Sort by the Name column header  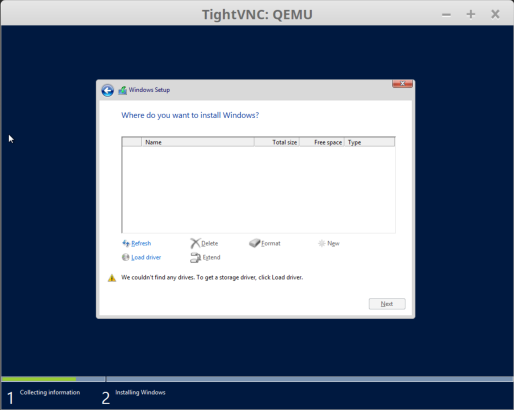point(198,142)
